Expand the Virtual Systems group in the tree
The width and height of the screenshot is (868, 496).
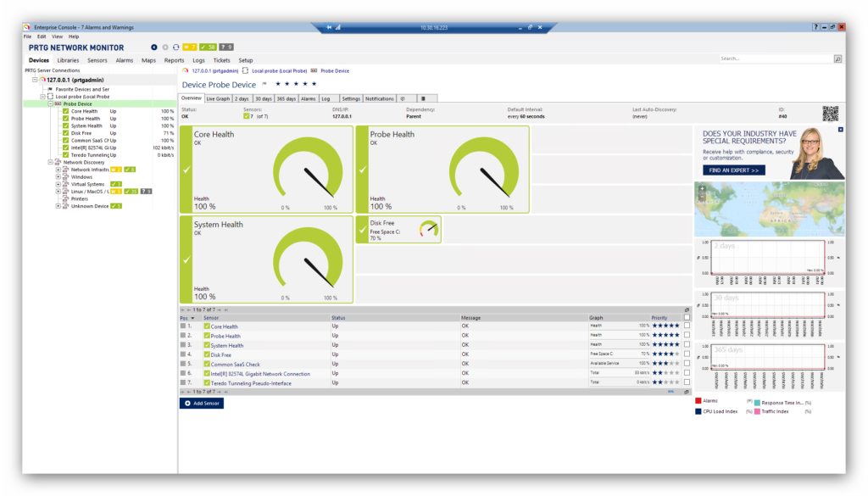point(58,184)
